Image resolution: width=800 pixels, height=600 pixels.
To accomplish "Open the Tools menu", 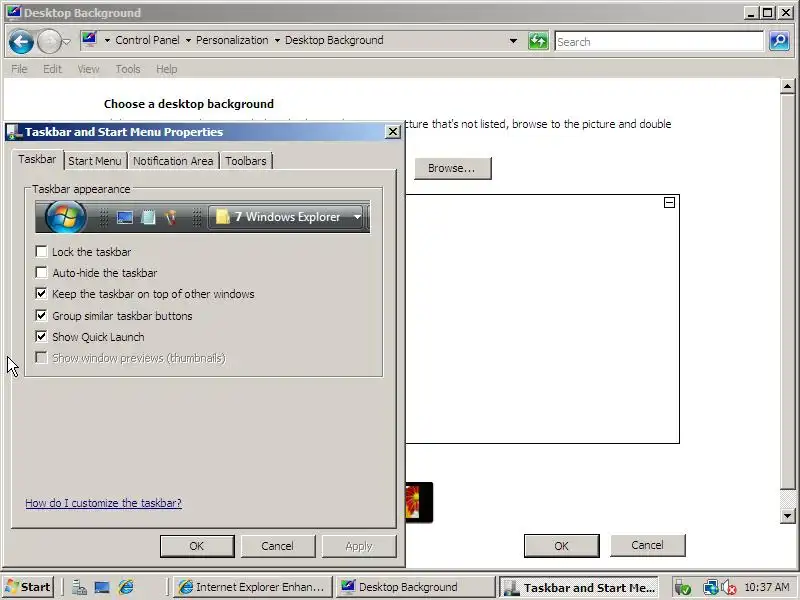I will [x=128, y=69].
